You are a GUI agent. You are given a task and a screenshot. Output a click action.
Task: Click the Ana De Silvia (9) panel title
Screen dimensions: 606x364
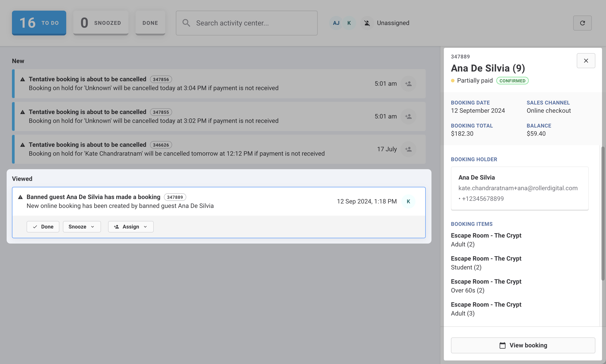(488, 68)
